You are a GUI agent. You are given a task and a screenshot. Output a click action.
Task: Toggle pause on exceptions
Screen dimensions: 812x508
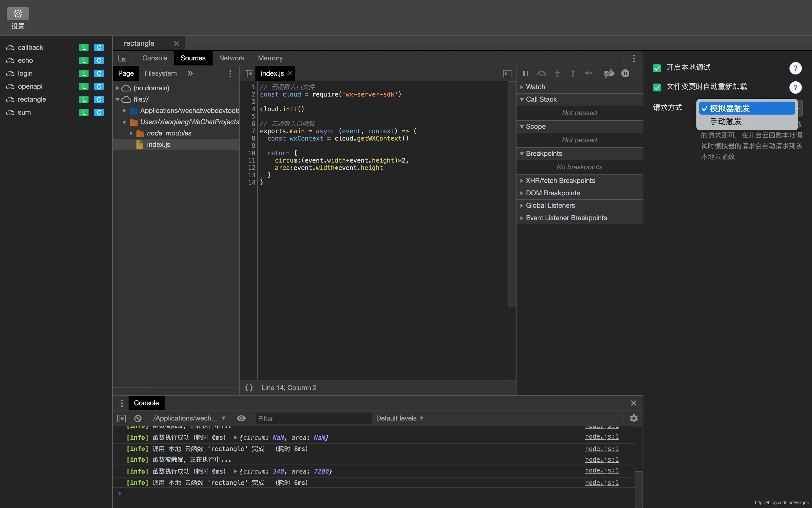(x=625, y=73)
